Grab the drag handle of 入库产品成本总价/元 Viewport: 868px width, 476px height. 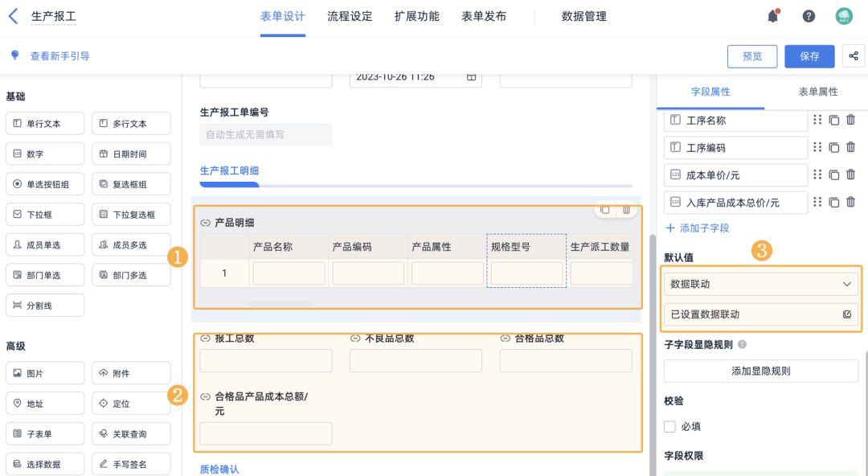(817, 202)
